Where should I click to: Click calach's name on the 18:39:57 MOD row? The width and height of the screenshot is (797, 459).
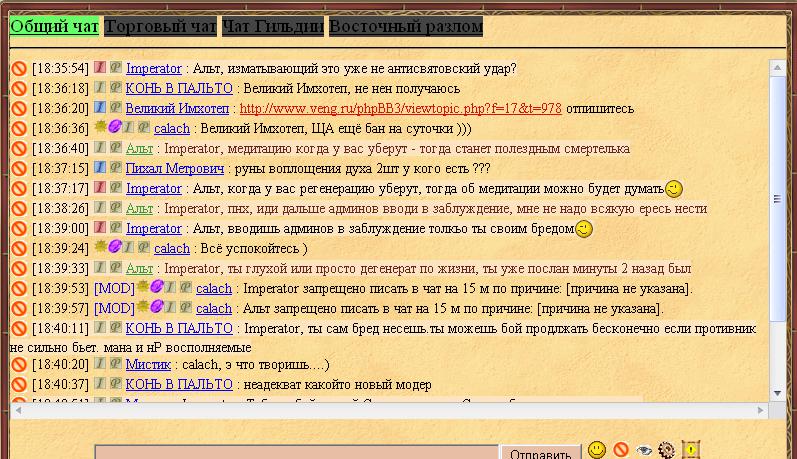(x=214, y=309)
